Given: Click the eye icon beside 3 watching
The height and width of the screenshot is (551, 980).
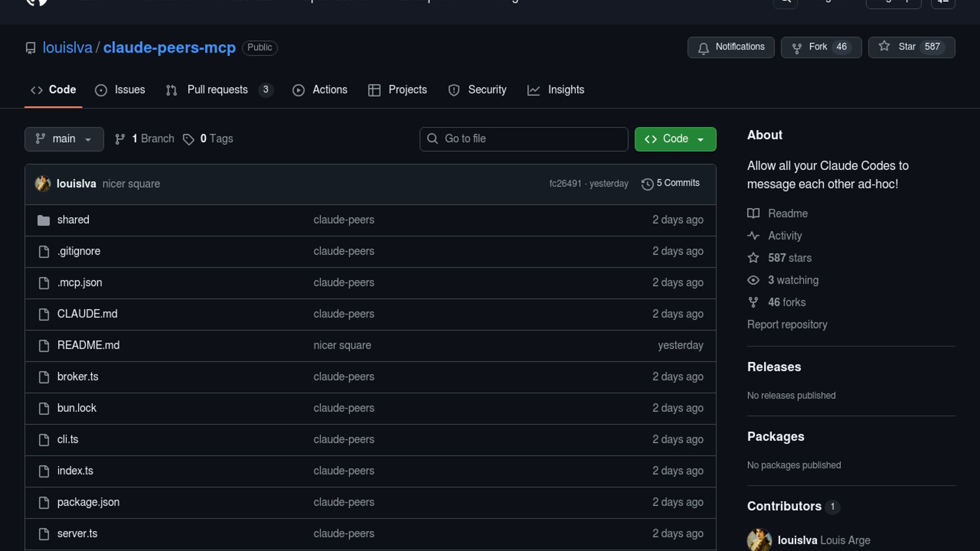Looking at the screenshot, I should (753, 280).
